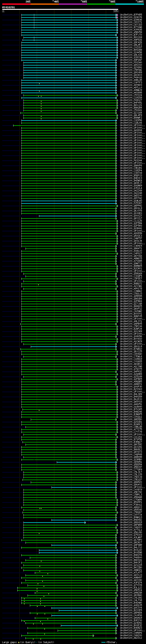
Task: Click label UniRef100_Q2I164
Action: pyautogui.click(x=131, y=113)
